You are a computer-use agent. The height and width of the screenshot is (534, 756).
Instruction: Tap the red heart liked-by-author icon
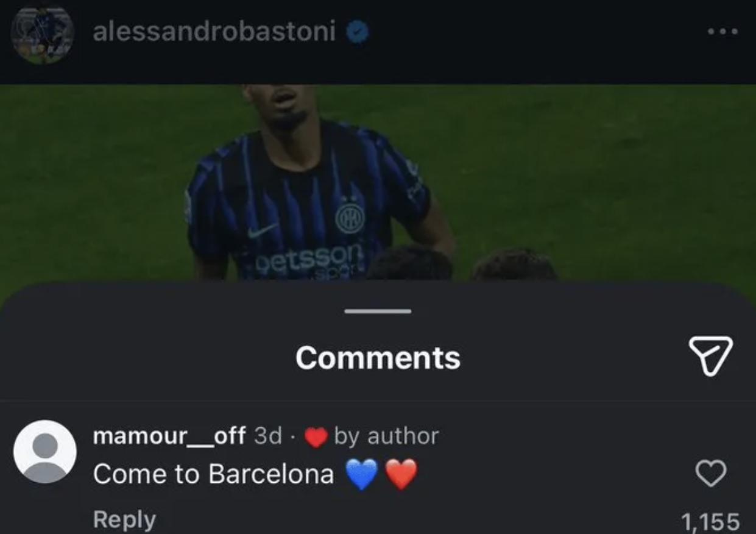[x=316, y=436]
